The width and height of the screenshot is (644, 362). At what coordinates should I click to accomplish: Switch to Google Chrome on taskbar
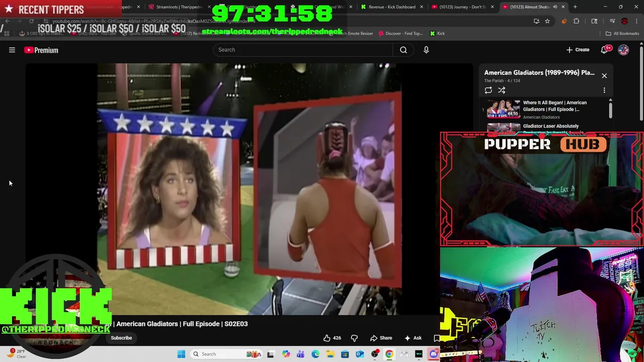tap(389, 354)
